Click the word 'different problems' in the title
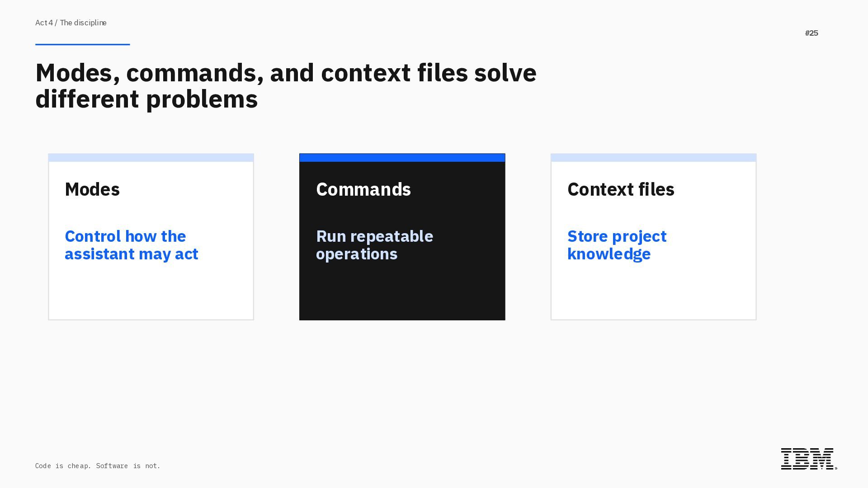Viewport: 868px width, 488px height. [x=146, y=99]
